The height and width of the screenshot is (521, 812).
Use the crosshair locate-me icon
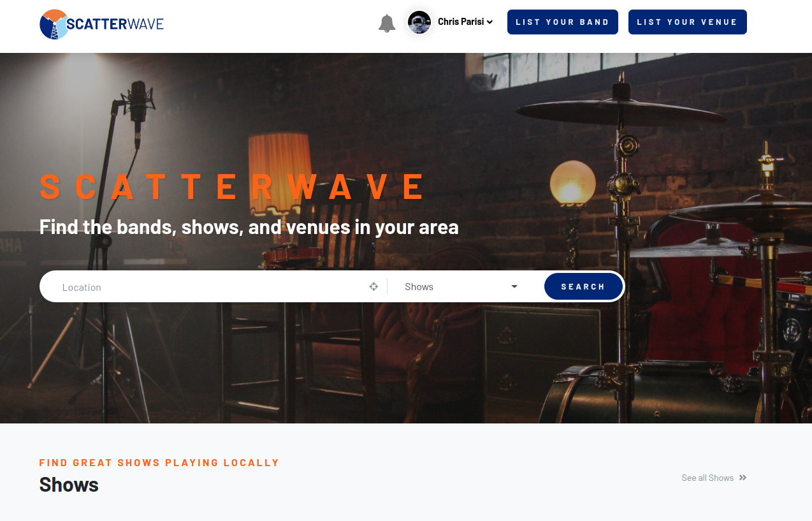tap(374, 287)
